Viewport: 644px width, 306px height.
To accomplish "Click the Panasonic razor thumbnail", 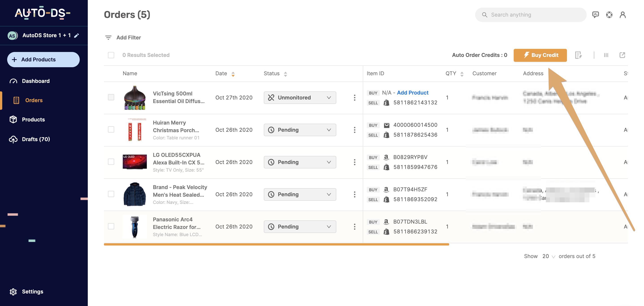I will coord(135,226).
